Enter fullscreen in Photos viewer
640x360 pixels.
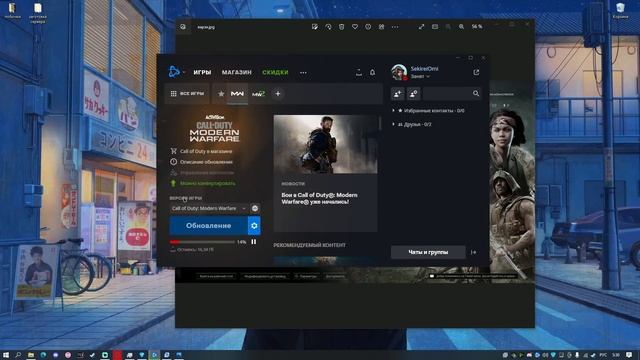421,27
